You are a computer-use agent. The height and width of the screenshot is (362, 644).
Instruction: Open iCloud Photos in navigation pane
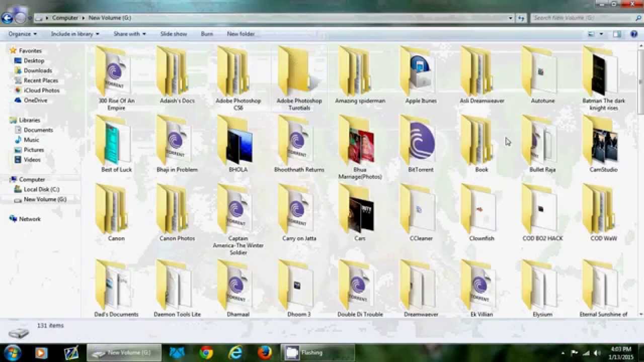coord(41,90)
